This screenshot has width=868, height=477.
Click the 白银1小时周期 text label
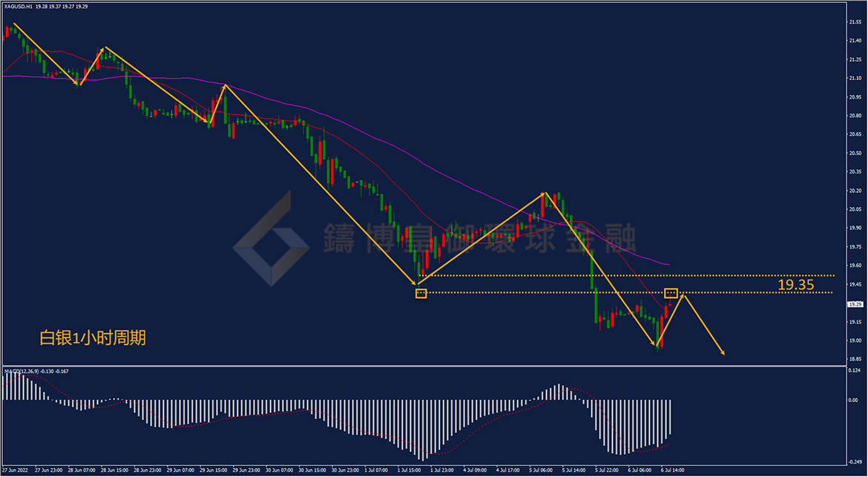pyautogui.click(x=93, y=338)
